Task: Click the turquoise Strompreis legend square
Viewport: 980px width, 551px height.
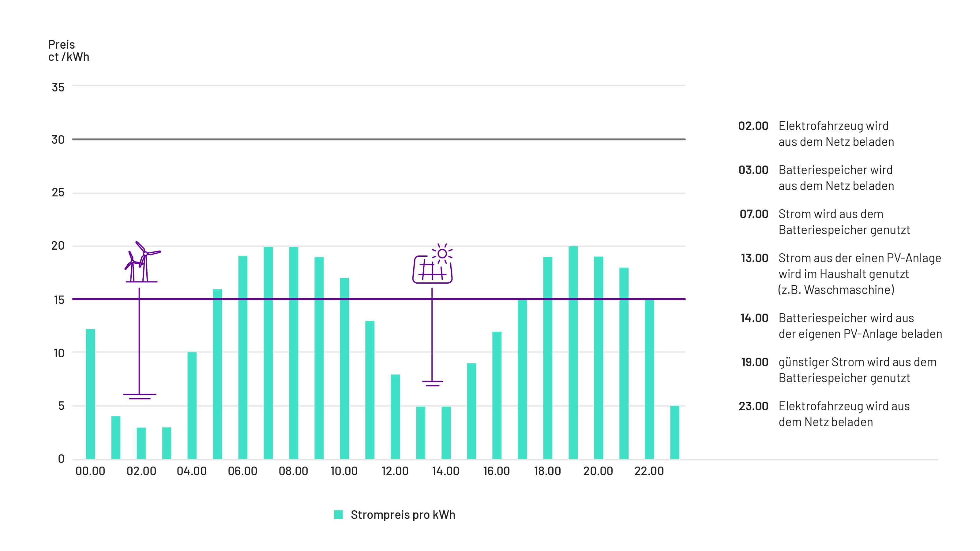Action: [x=338, y=515]
